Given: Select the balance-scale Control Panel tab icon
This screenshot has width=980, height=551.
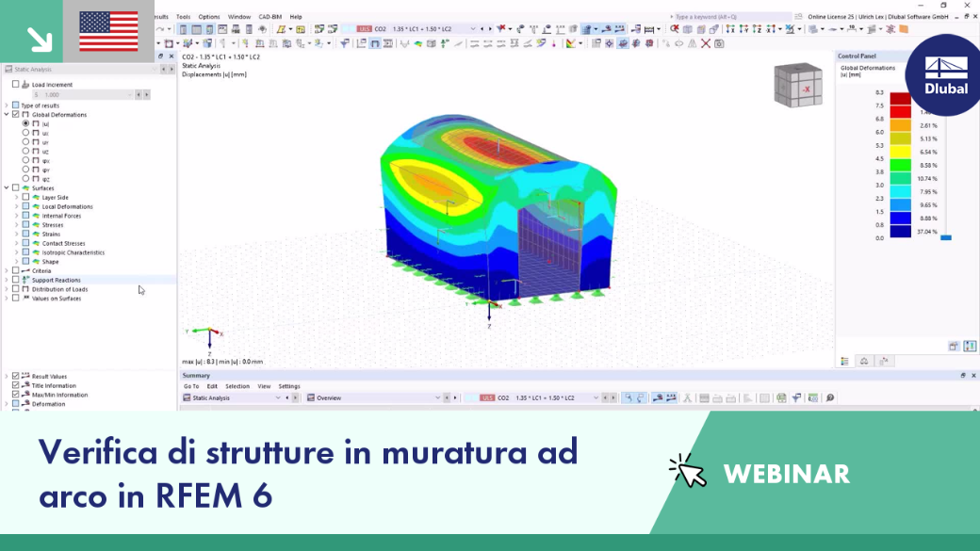Looking at the screenshot, I should 864,361.
